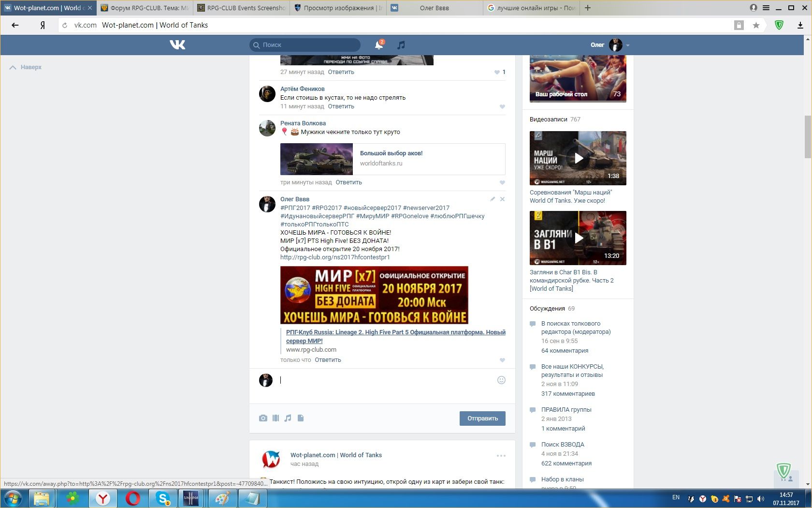Click the VK logo in header
Viewport: 812px width, 508px height.
point(177,45)
